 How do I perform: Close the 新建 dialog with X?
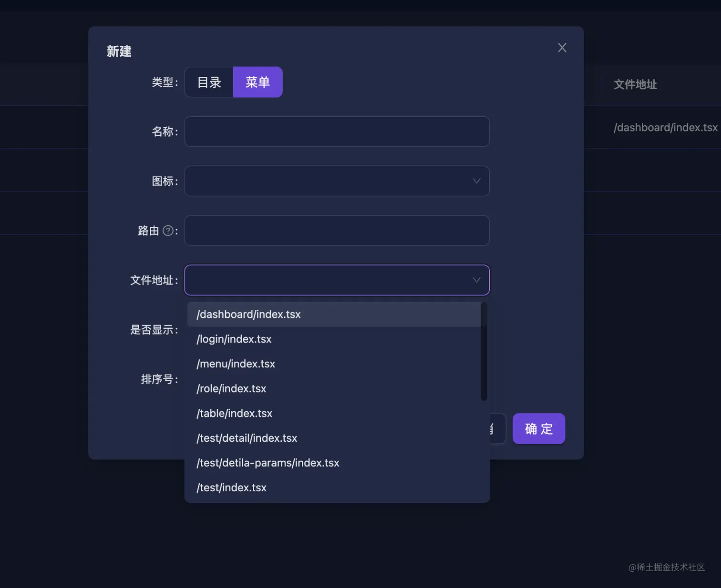(x=562, y=48)
